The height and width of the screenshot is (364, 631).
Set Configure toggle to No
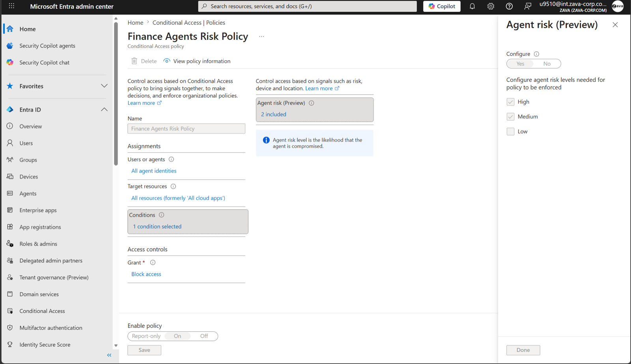(x=547, y=64)
